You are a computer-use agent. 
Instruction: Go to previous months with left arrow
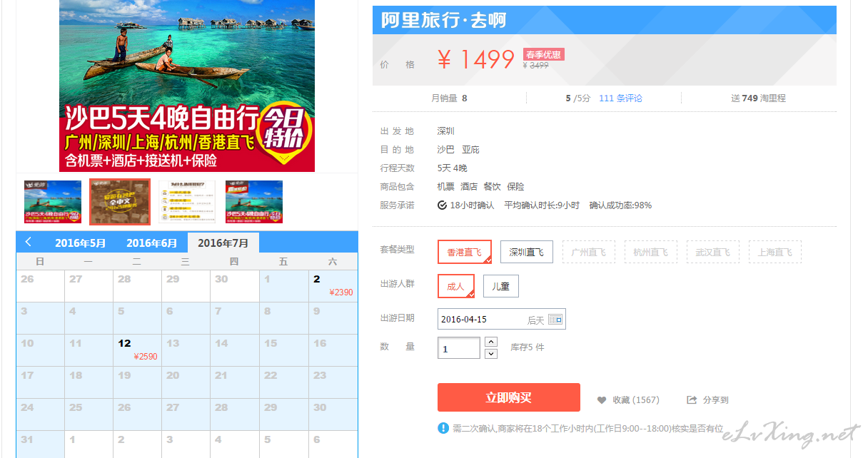29,242
